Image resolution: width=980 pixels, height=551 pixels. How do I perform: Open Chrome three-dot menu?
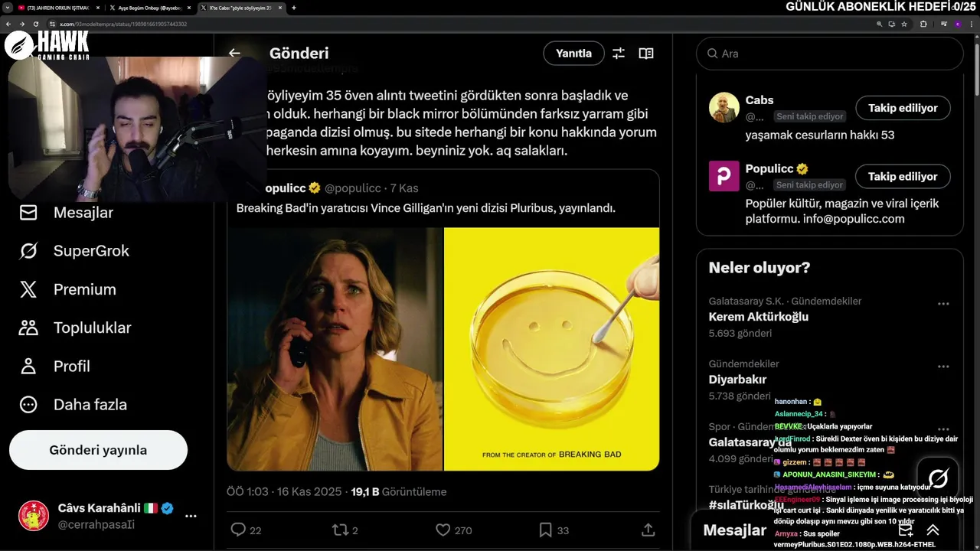(x=972, y=24)
